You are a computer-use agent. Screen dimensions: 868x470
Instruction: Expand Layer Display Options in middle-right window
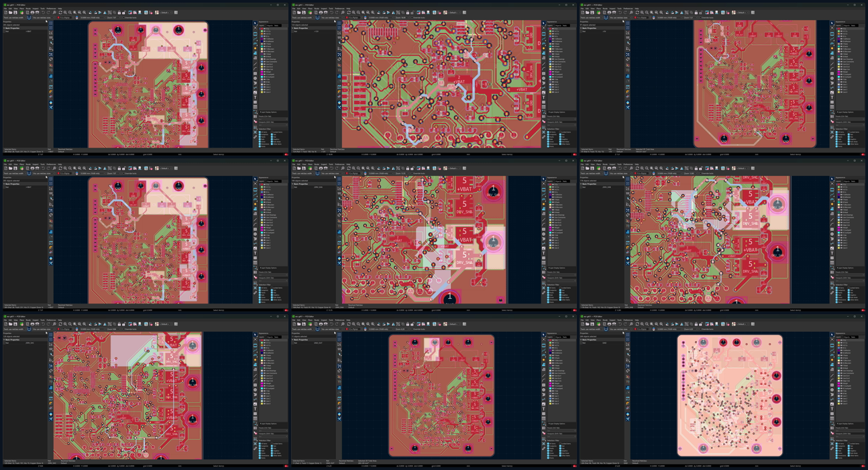pos(847,268)
